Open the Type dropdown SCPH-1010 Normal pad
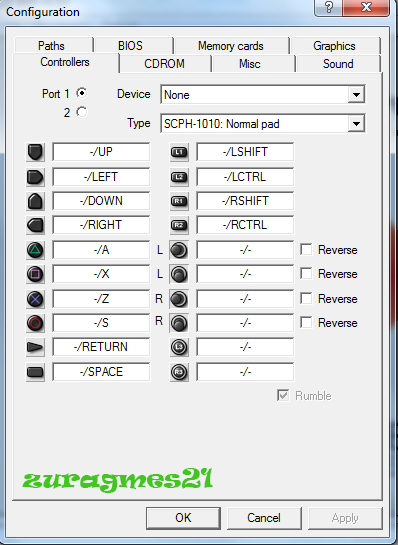This screenshot has width=398, height=545. point(263,123)
